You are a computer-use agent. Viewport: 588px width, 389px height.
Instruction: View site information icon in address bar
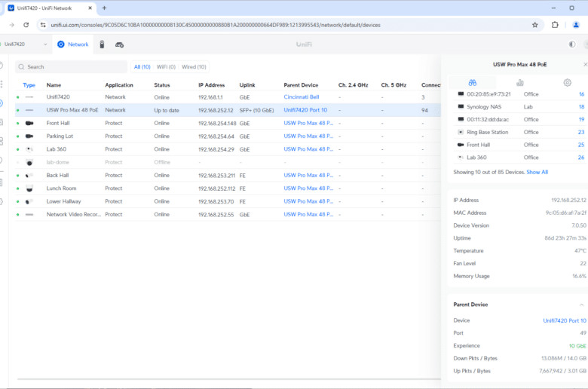click(x=43, y=25)
